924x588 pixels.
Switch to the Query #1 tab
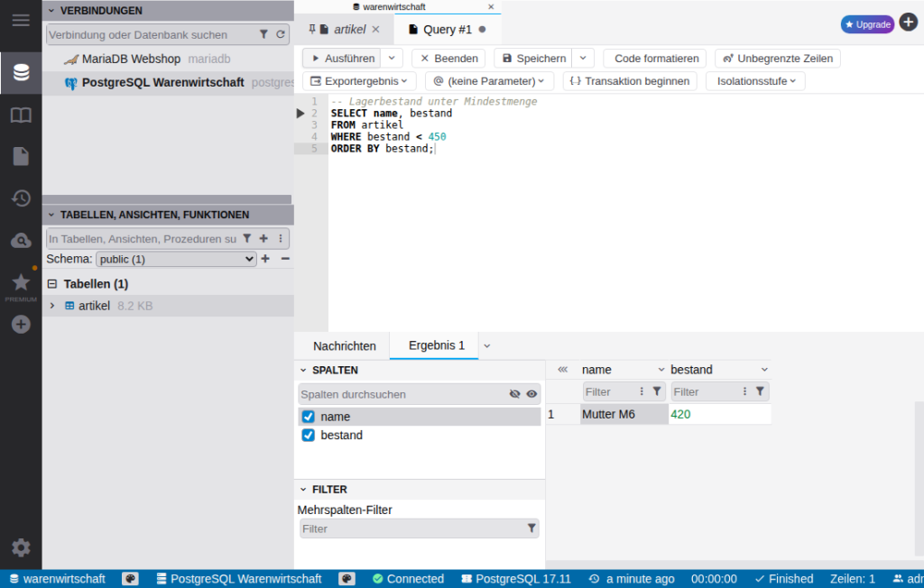pos(448,29)
